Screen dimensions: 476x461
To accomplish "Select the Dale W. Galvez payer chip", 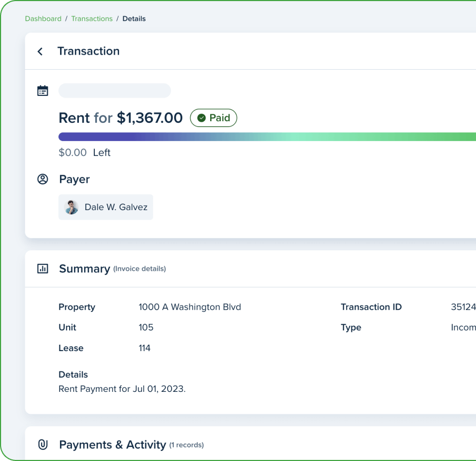I will pyautogui.click(x=105, y=207).
